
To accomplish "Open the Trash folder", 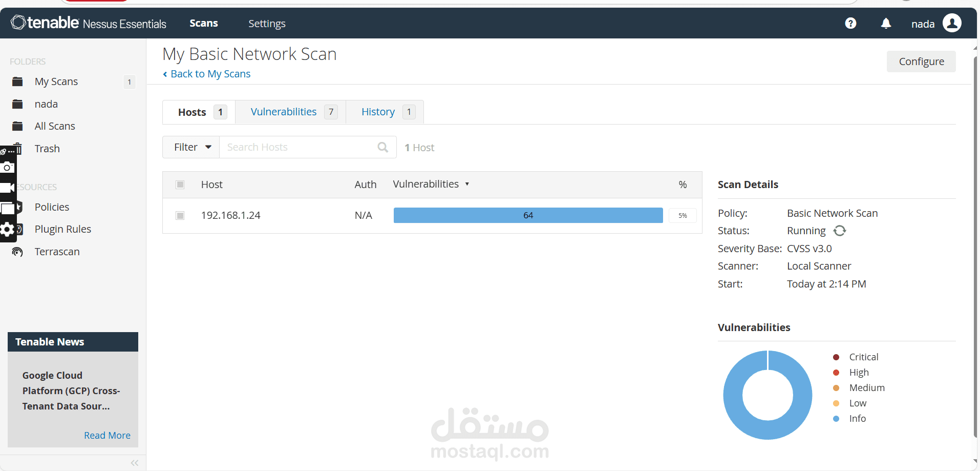I will coord(47,149).
